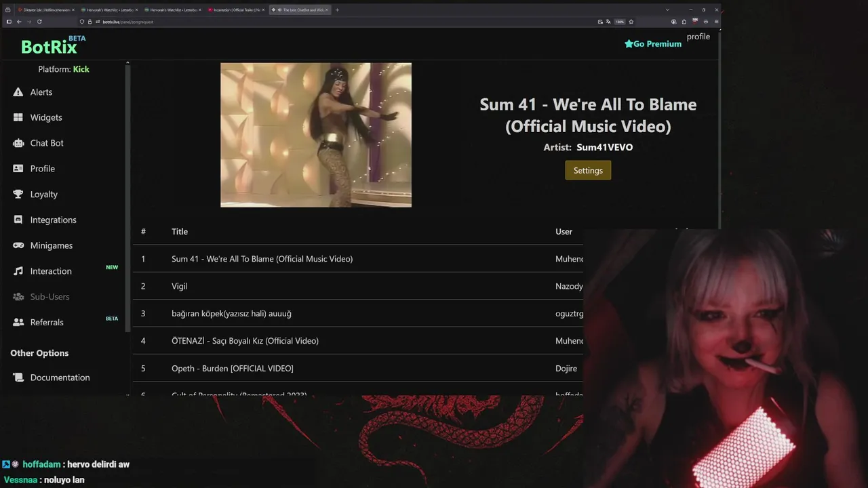Click the picture-in-picture icon in address bar
This screenshot has height=488, width=868.
point(600,22)
